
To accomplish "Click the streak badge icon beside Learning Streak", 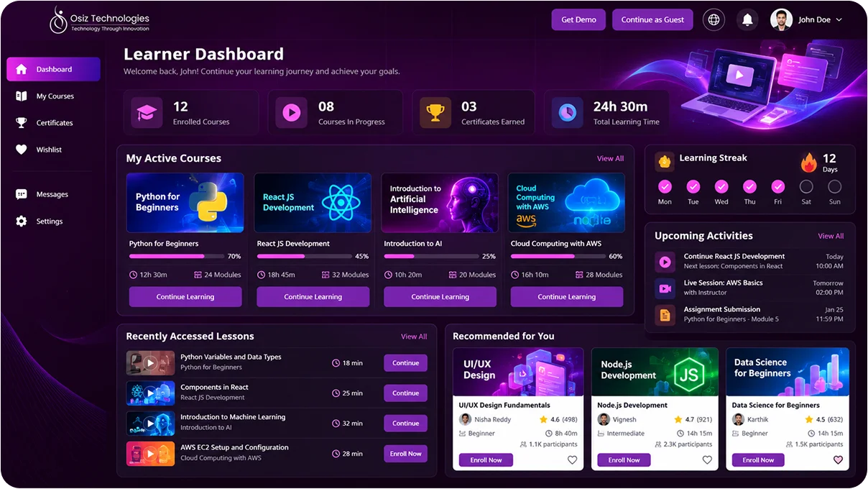I will [x=665, y=161].
